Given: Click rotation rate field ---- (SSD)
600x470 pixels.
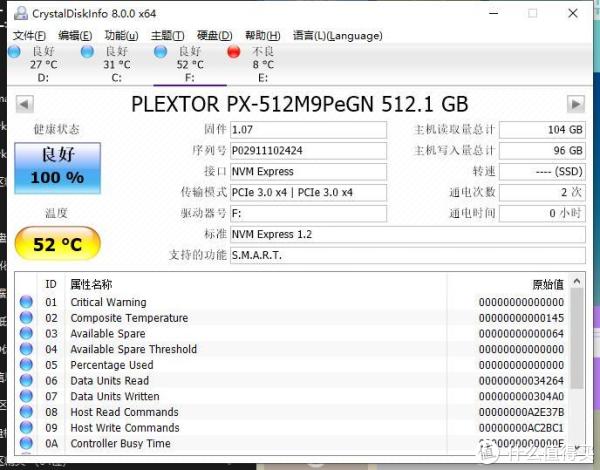Looking at the screenshot, I should coord(542,171).
